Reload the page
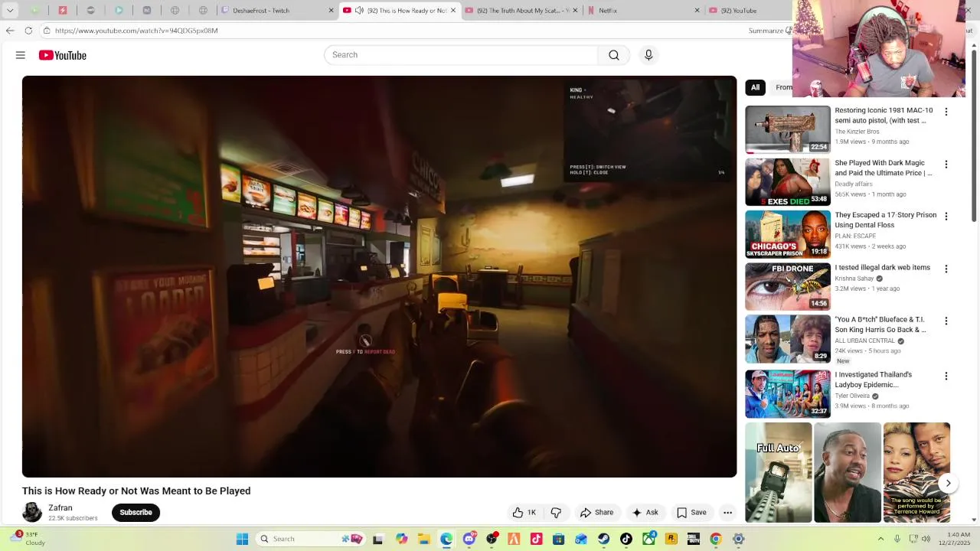The width and height of the screenshot is (980, 551). tap(28, 31)
